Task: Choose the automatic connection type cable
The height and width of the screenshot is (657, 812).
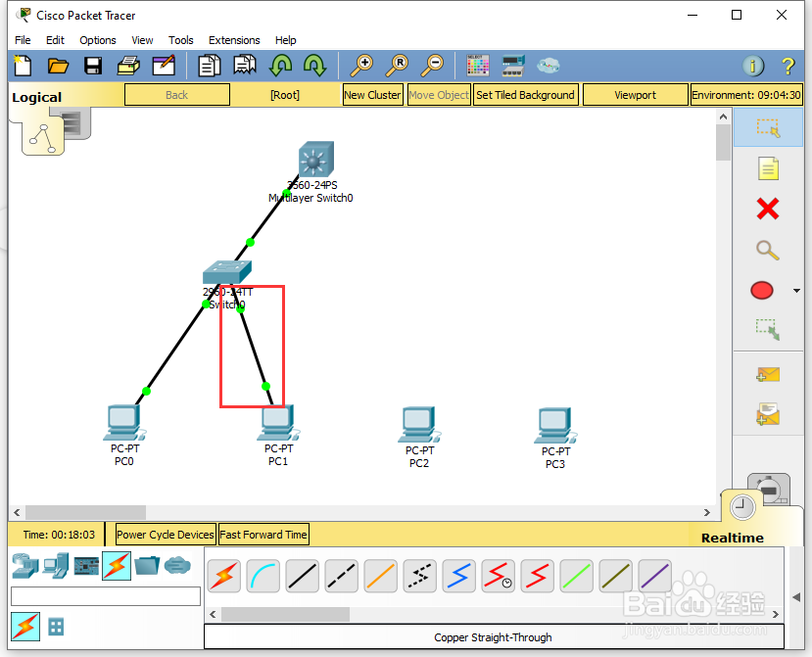Action: click(223, 576)
